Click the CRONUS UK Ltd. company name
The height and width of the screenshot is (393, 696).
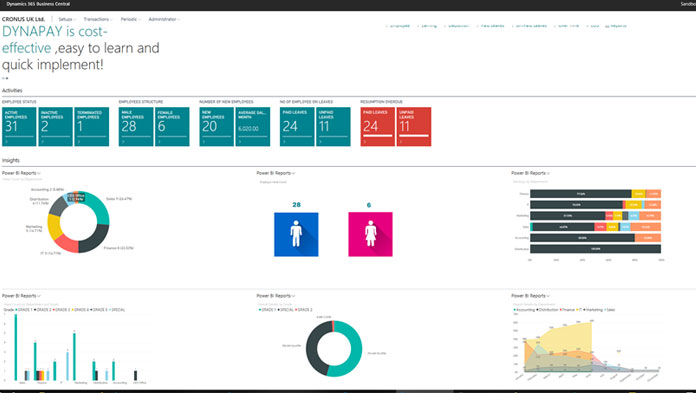[x=24, y=20]
